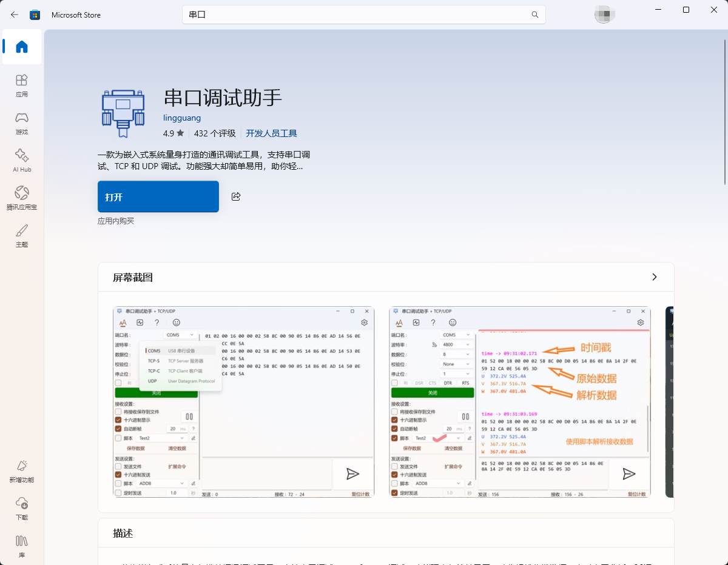The width and height of the screenshot is (728, 565).
Task: Open developer lingguang's page
Action: pos(182,118)
